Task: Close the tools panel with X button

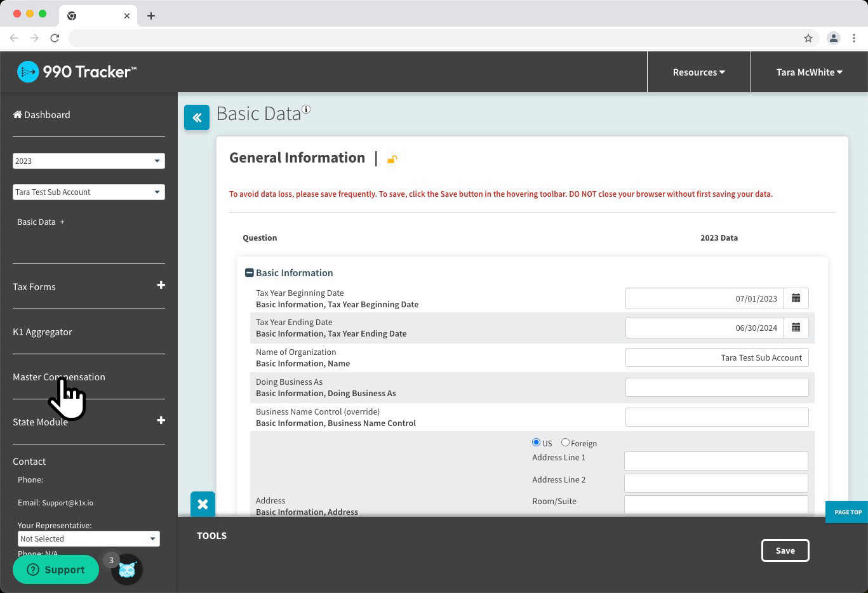Action: pyautogui.click(x=203, y=504)
